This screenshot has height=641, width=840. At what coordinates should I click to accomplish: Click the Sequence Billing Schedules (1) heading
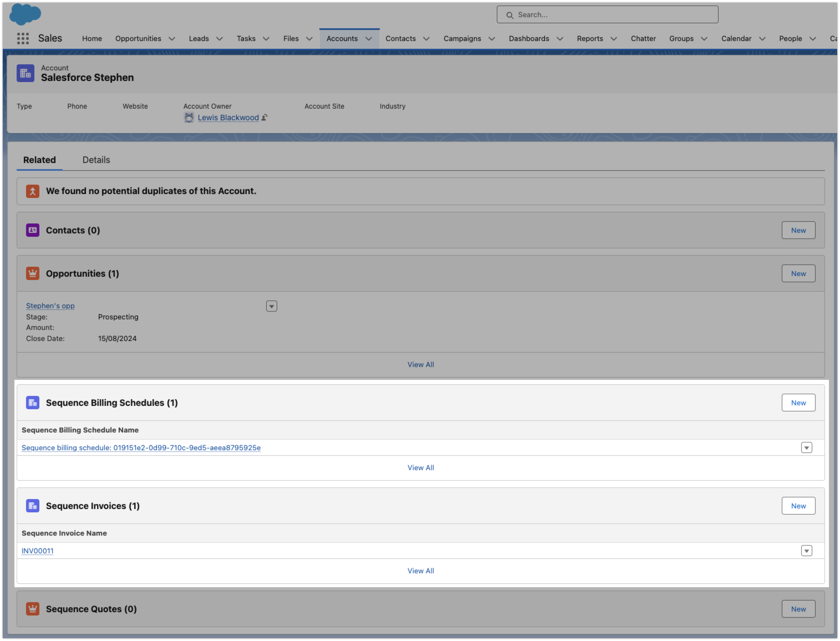(112, 403)
